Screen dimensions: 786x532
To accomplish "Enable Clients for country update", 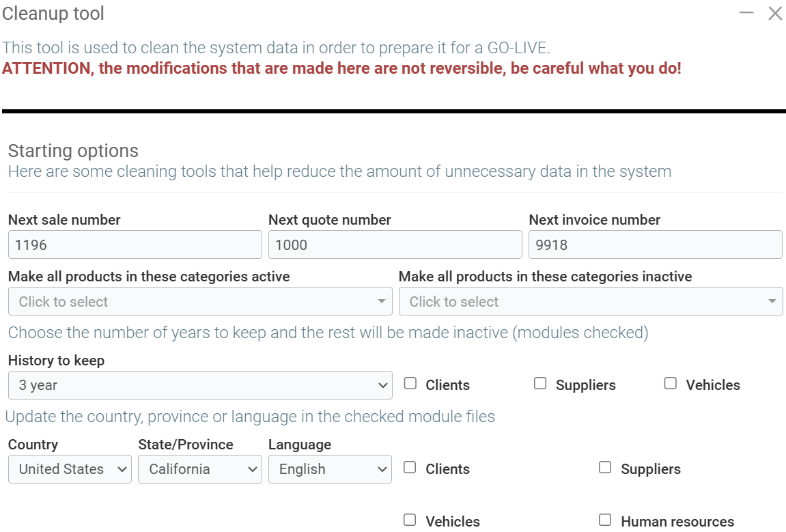I will coord(410,468).
